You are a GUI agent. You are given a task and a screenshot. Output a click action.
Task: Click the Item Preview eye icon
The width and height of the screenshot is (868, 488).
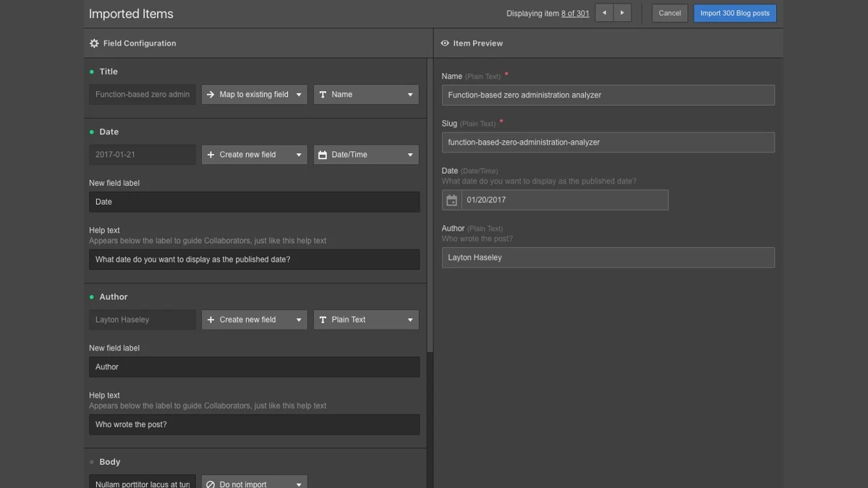445,43
